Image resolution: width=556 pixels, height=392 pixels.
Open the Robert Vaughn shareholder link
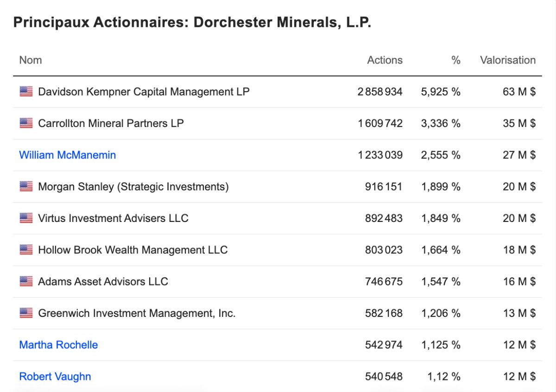[55, 377]
